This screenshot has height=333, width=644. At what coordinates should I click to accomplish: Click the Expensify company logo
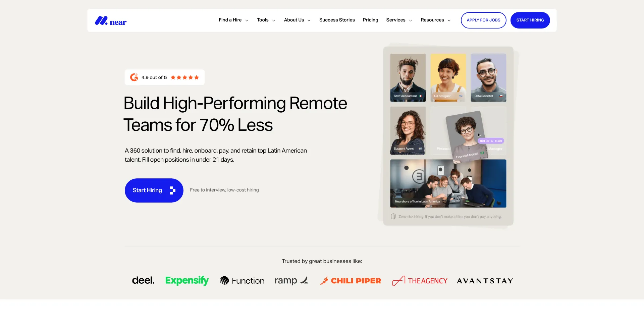(187, 281)
